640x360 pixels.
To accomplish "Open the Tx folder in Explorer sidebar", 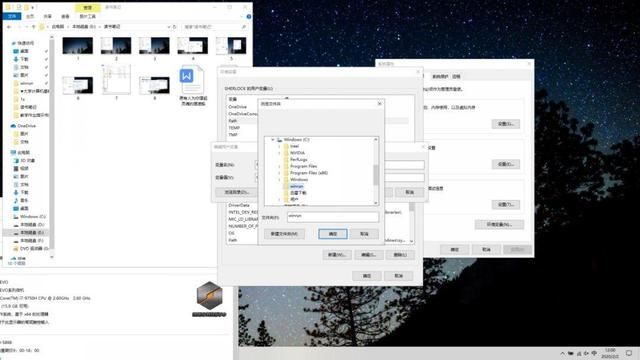I will click(23, 99).
